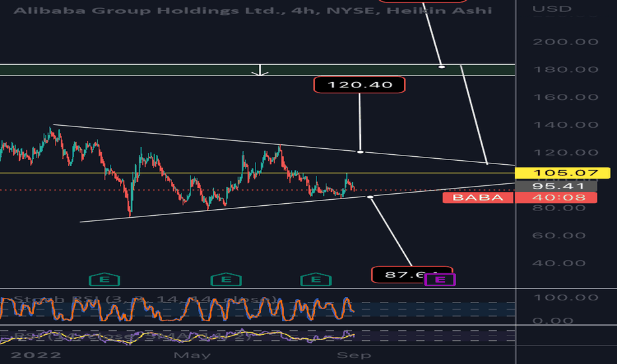
Task: Select the 120.40 callout label
Action: point(359,85)
